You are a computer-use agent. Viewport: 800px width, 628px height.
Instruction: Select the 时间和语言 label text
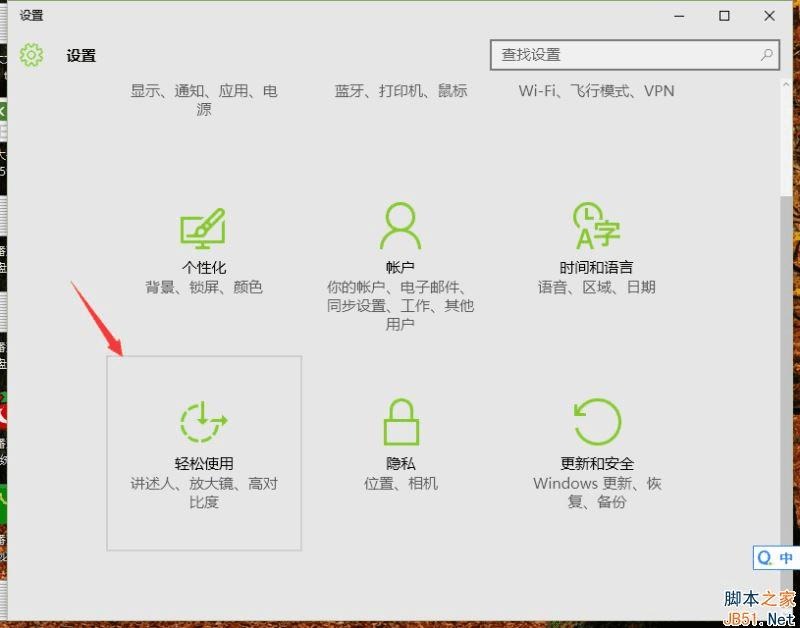pos(596,267)
